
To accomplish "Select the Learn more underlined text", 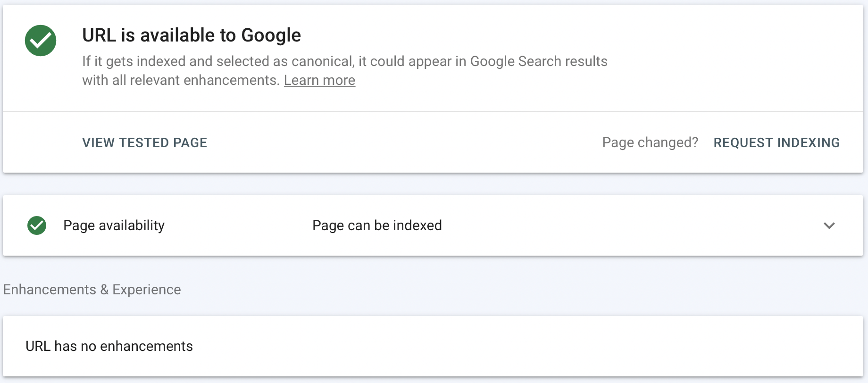I will point(319,80).
